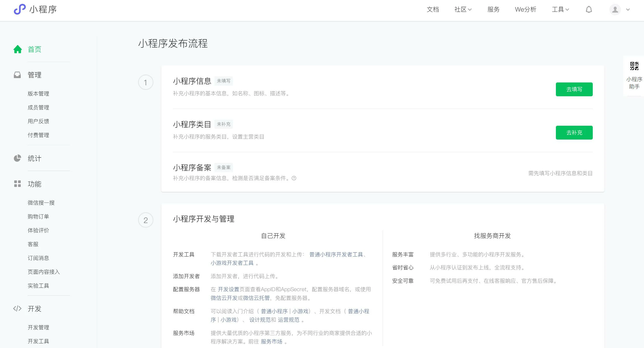Open 版本管理 in the sidebar
The image size is (644, 348).
(x=38, y=93)
